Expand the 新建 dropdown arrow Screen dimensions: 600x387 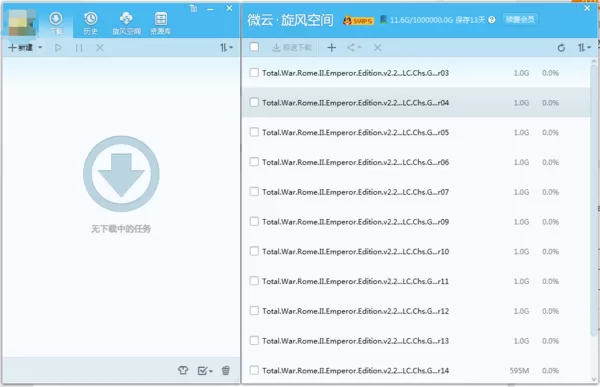[40, 48]
